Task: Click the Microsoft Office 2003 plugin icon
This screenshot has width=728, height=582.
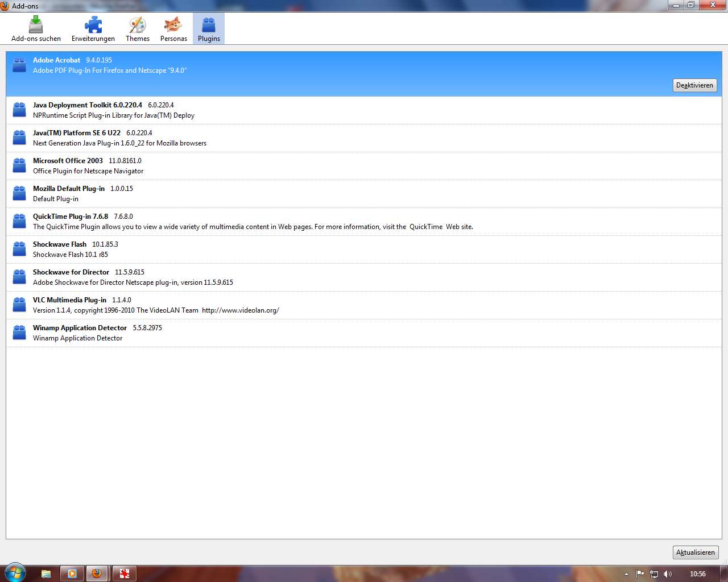Action: [x=19, y=165]
